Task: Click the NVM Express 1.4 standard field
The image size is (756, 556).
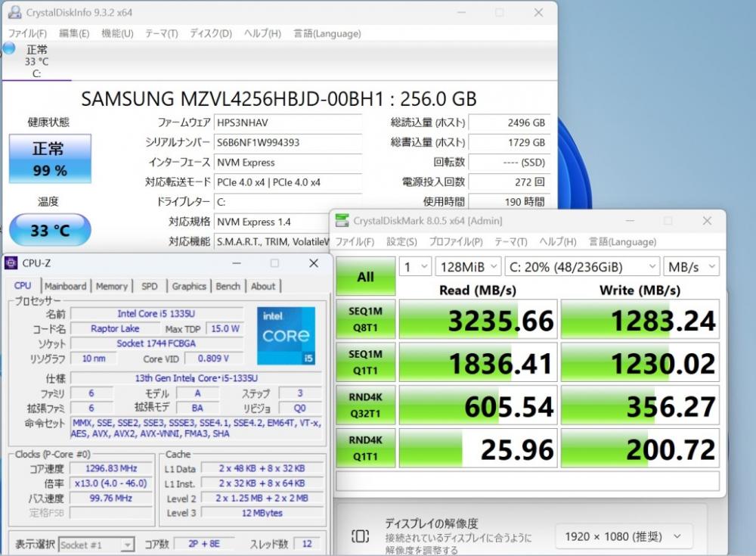Action: coord(272,222)
